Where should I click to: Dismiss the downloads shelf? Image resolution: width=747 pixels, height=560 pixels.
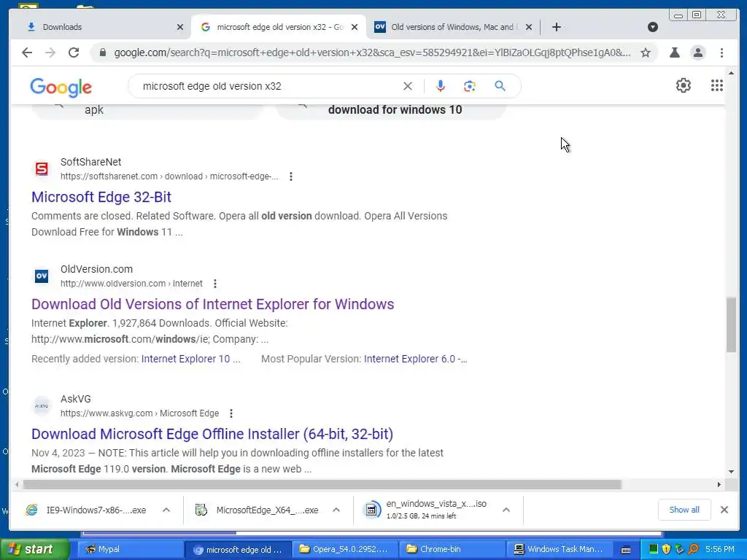(x=724, y=510)
